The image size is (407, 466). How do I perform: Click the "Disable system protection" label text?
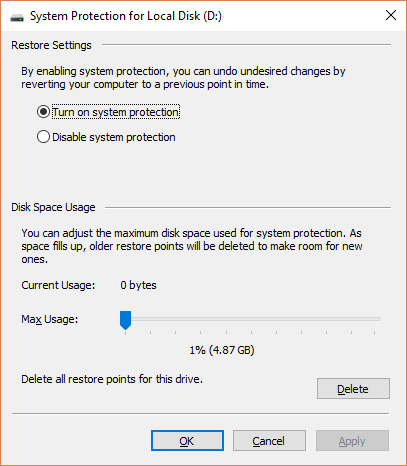(114, 137)
